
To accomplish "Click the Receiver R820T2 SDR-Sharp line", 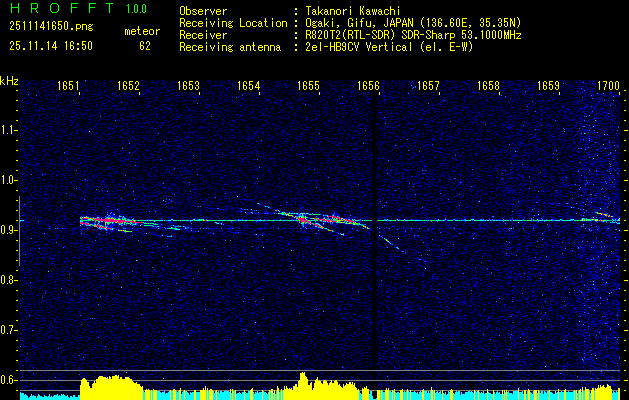I will 413,35.
